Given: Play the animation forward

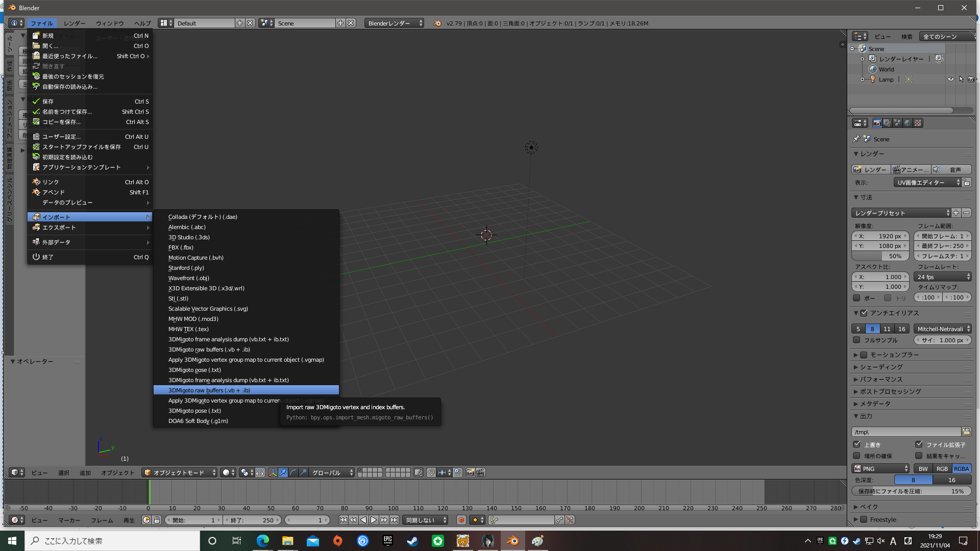Looking at the screenshot, I should pos(374,520).
